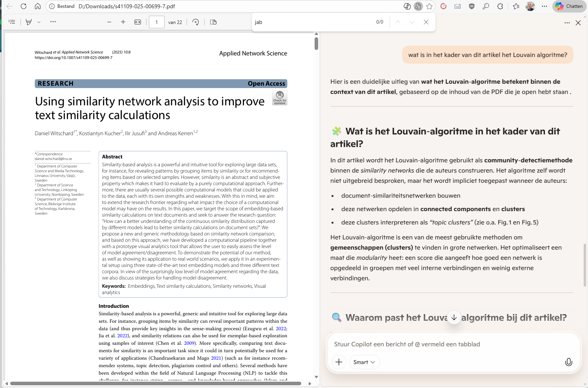588x388 pixels.
Task: Add this page to favorites with star
Action: [x=429, y=6]
